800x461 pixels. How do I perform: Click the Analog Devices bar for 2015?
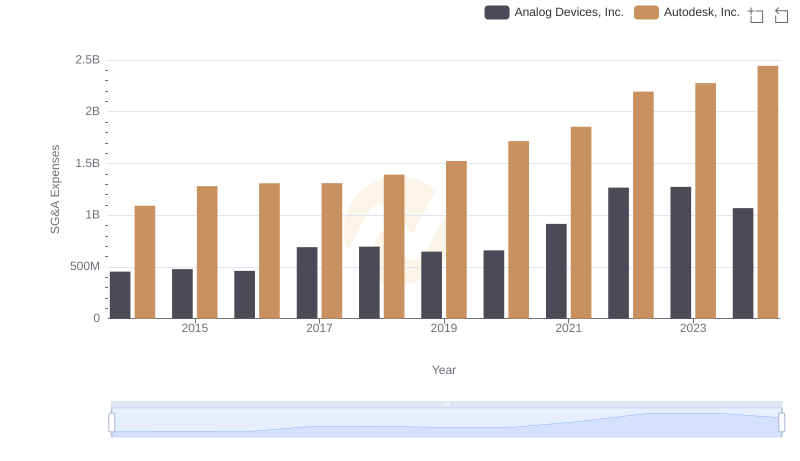(x=183, y=294)
